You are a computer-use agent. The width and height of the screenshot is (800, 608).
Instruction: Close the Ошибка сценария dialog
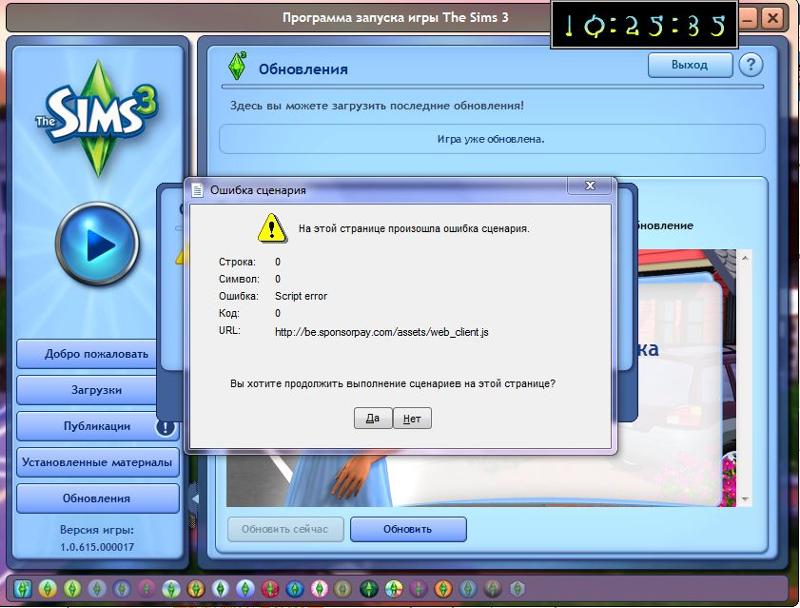[590, 186]
